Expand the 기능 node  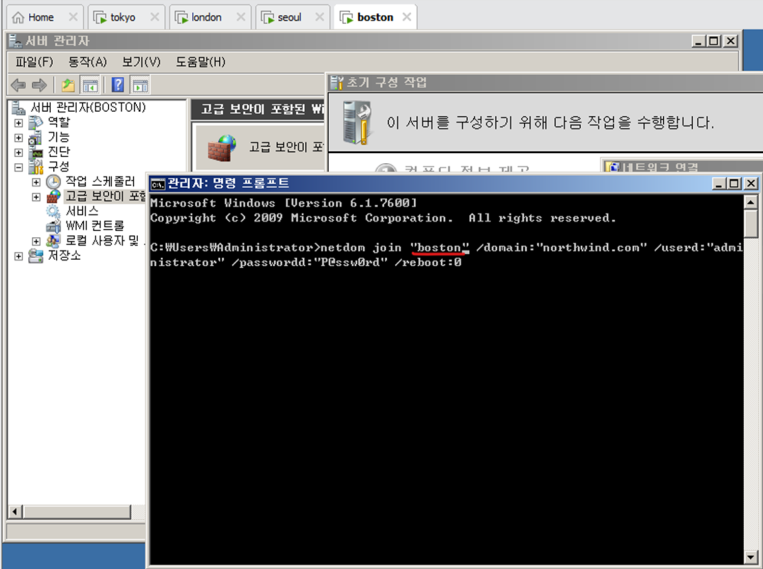click(x=18, y=138)
